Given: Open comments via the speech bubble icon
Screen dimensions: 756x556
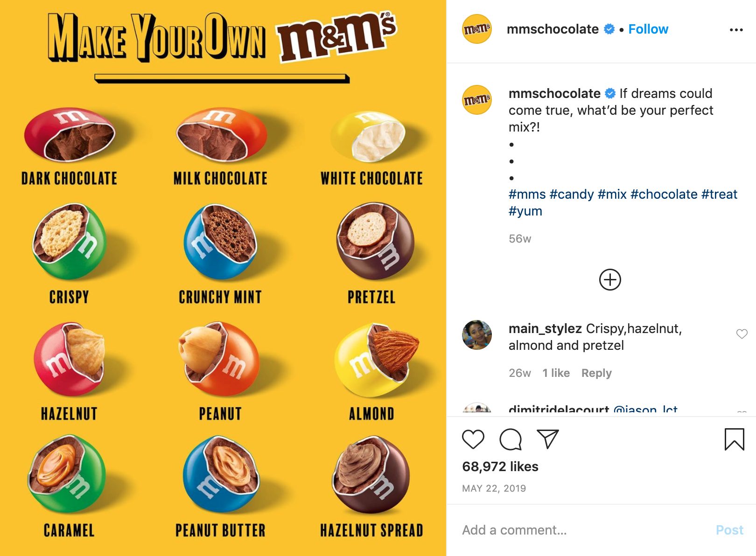Looking at the screenshot, I should point(510,439).
